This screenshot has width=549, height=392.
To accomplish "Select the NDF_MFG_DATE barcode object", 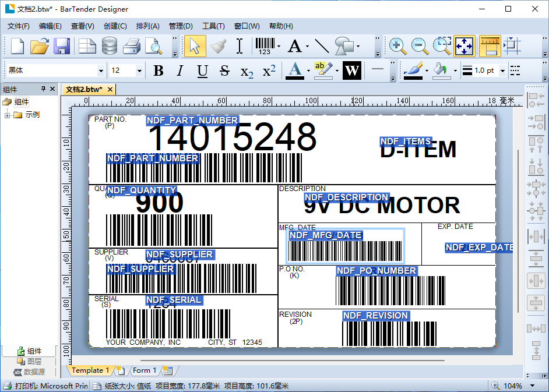I will 345,246.
